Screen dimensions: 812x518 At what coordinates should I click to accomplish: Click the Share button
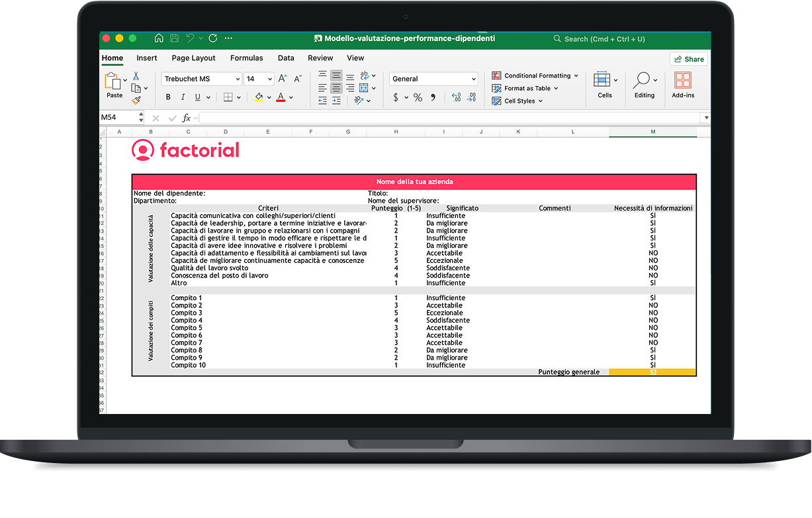point(689,59)
